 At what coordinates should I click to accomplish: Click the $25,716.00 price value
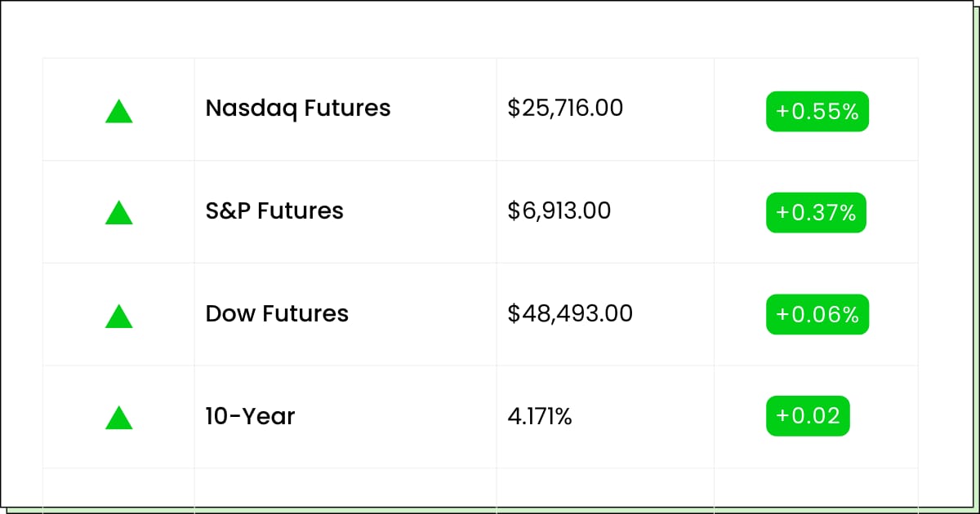[x=565, y=109]
